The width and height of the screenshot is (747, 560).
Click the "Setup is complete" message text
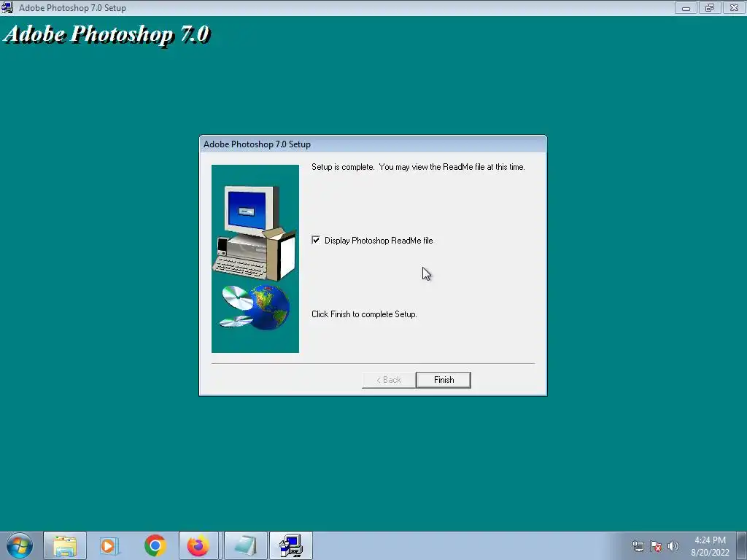tap(418, 167)
